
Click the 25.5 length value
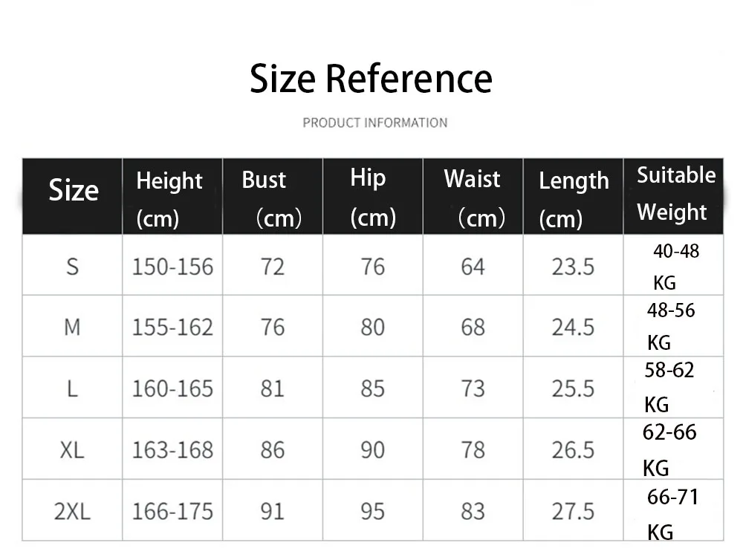pos(573,389)
